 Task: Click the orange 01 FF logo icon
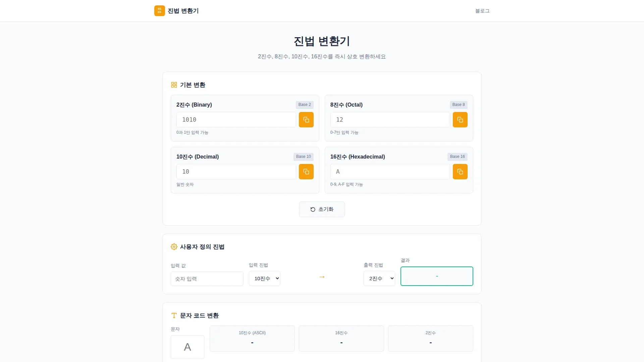159,11
